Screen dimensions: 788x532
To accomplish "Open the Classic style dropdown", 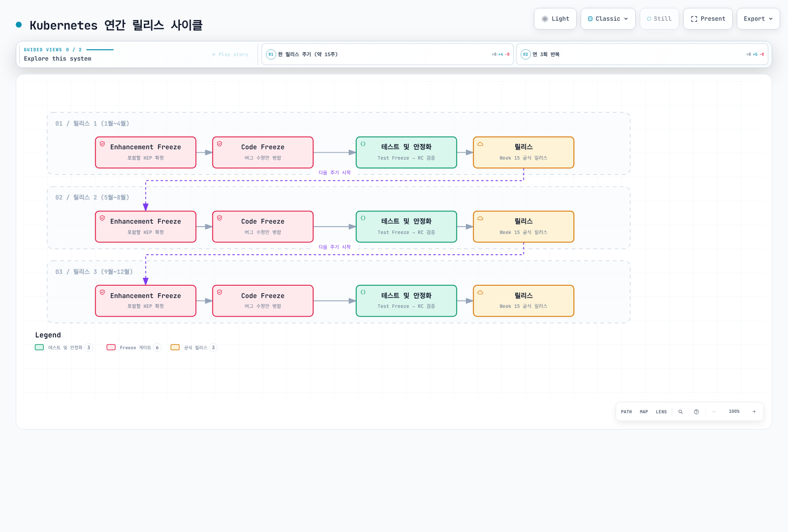I will pyautogui.click(x=608, y=19).
